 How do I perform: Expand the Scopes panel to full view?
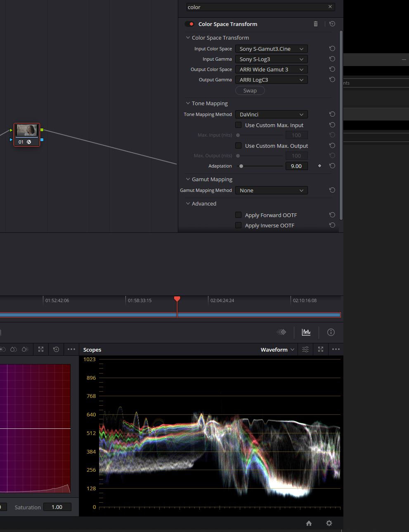[x=321, y=350]
